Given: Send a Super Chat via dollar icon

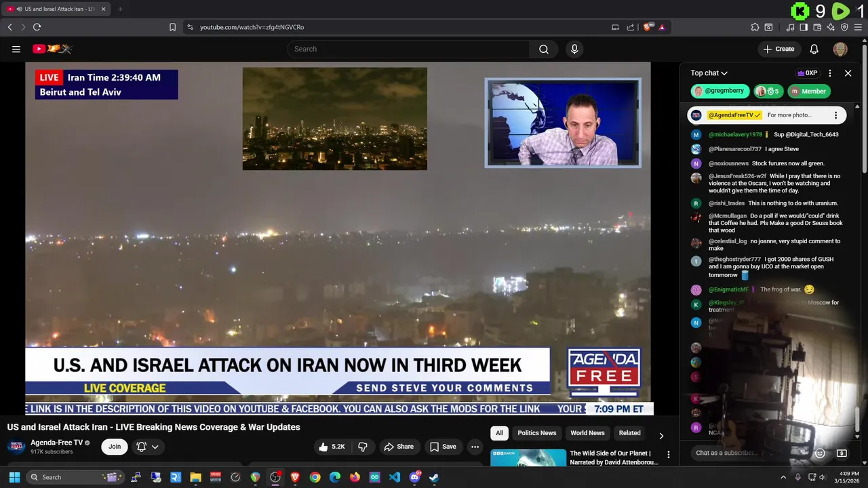Looking at the screenshot, I should click(x=842, y=453).
